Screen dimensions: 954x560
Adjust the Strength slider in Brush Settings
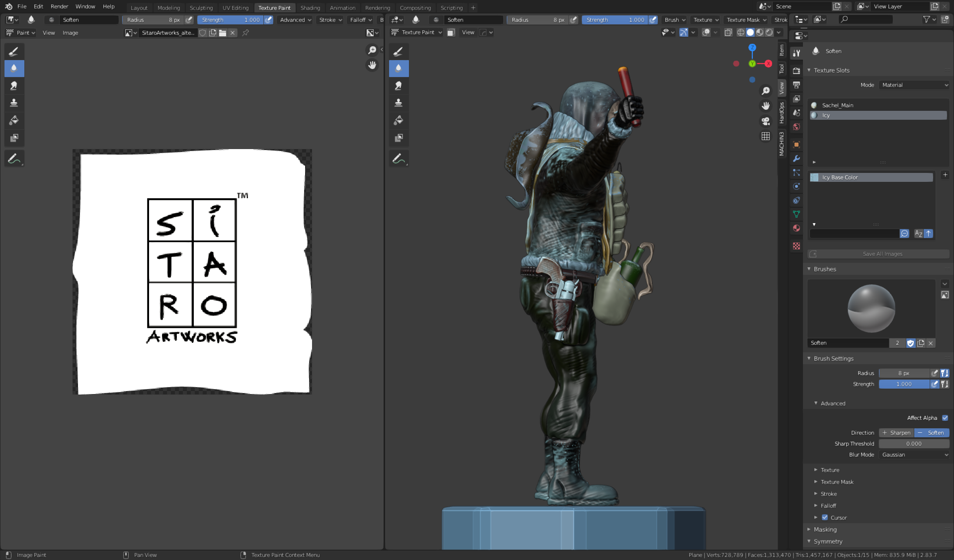904,384
